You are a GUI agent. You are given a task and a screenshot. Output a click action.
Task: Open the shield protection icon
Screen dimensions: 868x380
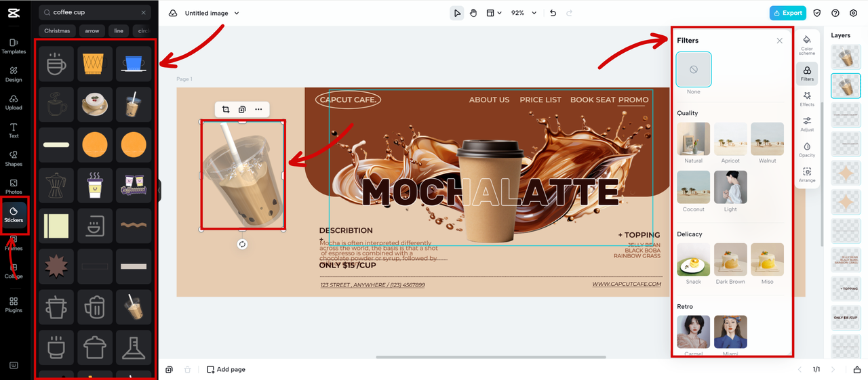pos(817,13)
